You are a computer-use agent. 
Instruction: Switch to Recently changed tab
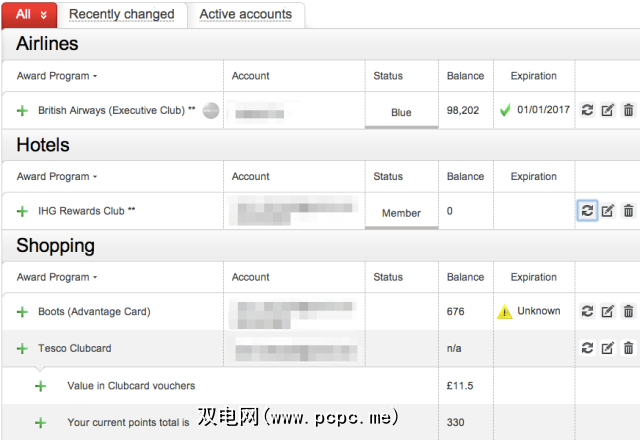tap(121, 14)
